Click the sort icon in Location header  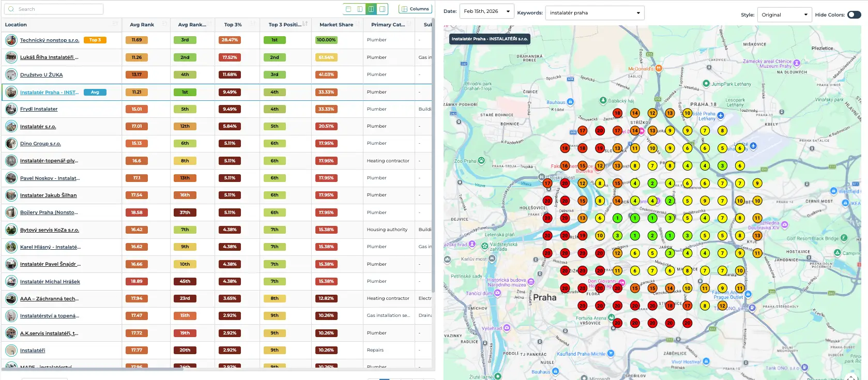pos(115,24)
